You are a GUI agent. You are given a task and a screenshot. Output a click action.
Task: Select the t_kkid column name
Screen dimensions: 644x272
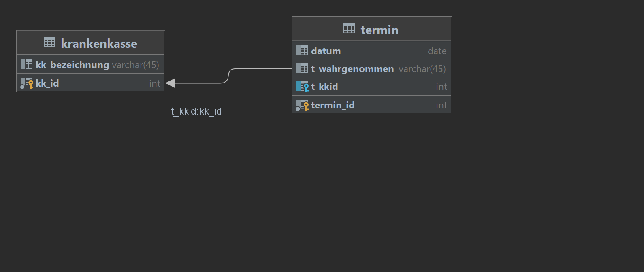tap(324, 87)
